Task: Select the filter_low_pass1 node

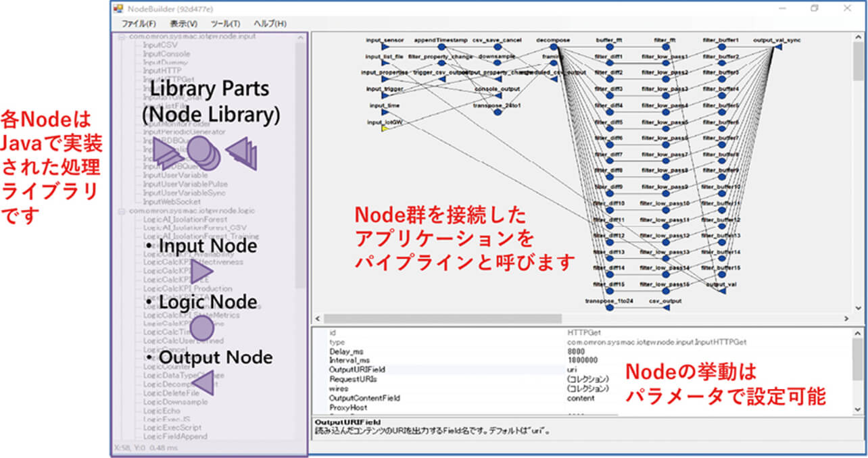Action: click(x=665, y=63)
